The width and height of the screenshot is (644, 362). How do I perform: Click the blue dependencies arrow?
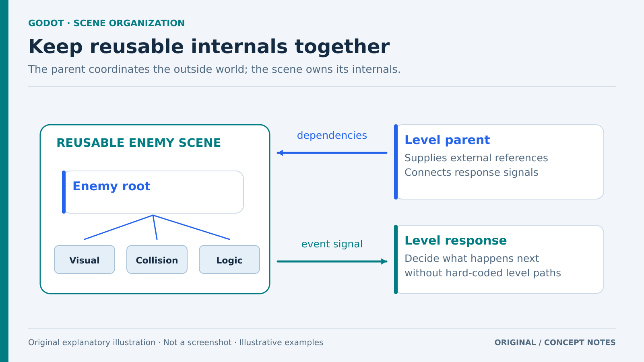pyautogui.click(x=332, y=153)
